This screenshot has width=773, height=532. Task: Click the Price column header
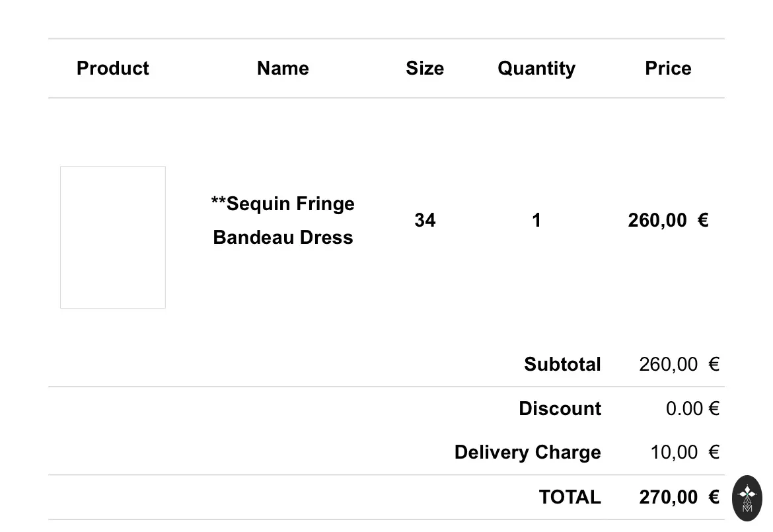668,68
